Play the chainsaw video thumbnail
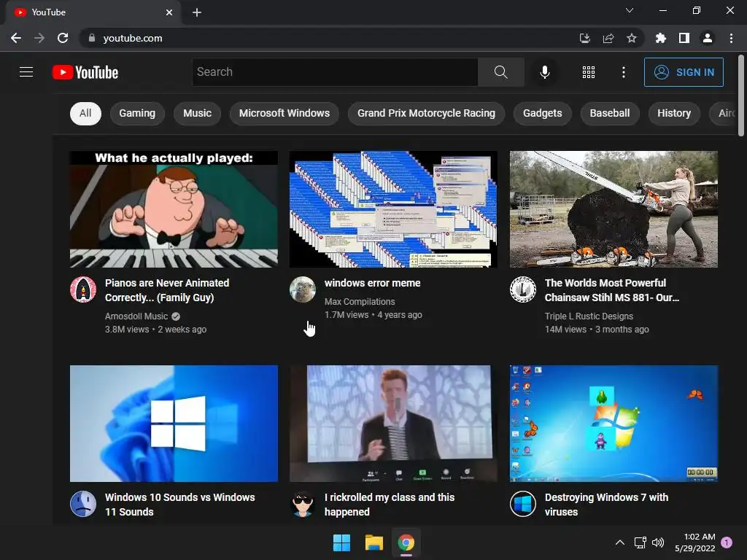Viewport: 747px width, 560px height. [x=614, y=209]
